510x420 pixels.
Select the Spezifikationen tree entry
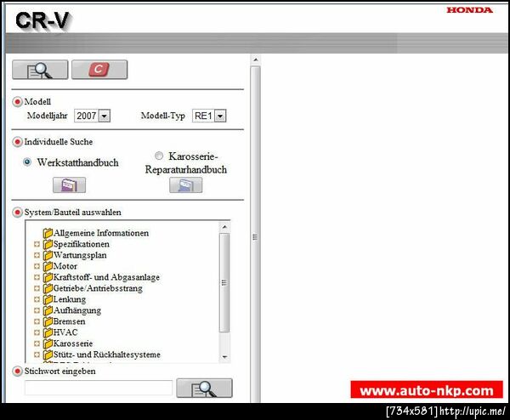tap(82, 244)
